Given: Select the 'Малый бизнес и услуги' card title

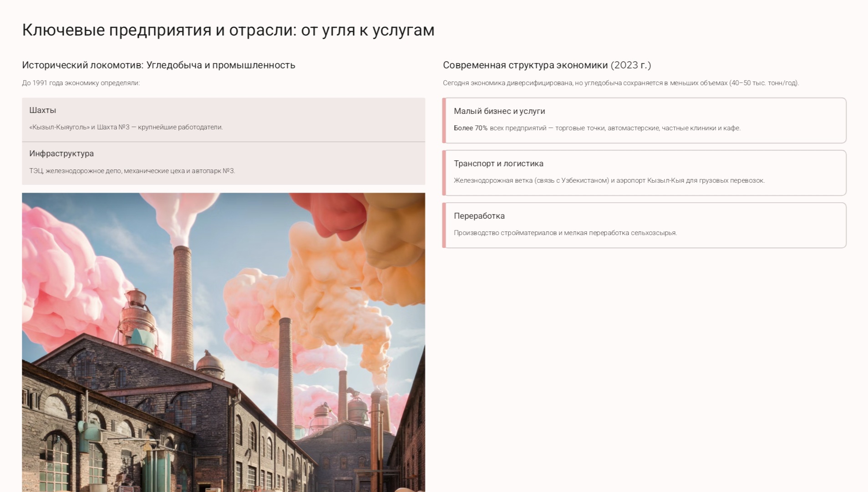Looking at the screenshot, I should click(x=499, y=111).
